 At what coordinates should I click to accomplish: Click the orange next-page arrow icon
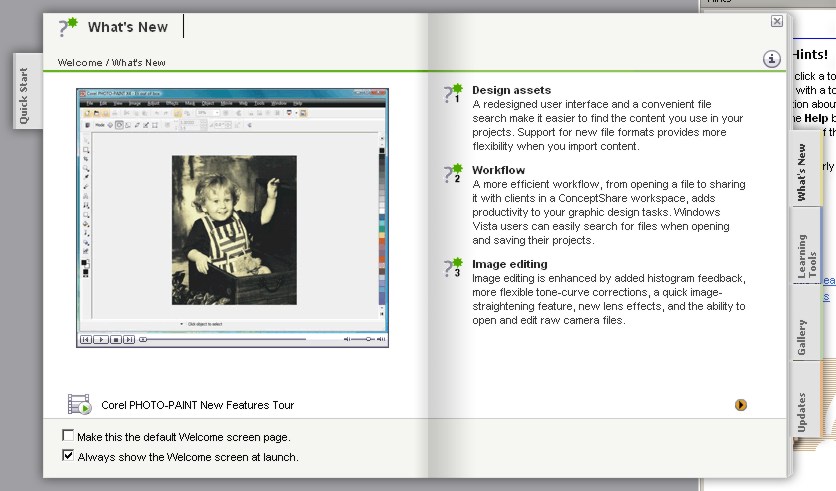[x=741, y=405]
